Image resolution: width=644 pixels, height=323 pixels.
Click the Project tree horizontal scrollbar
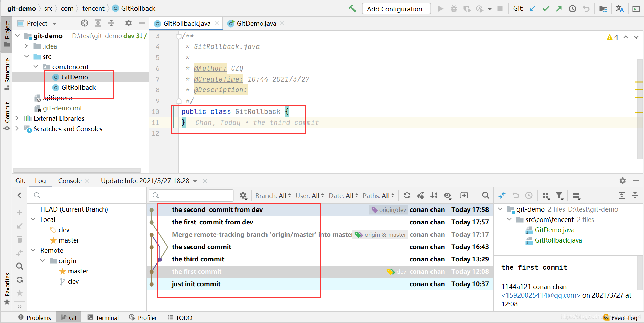(x=77, y=170)
